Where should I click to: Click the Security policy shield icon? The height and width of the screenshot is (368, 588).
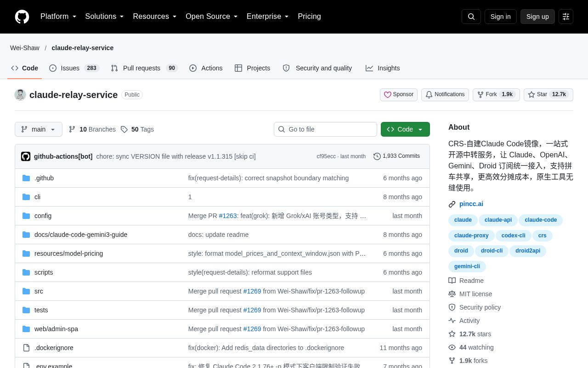click(452, 307)
